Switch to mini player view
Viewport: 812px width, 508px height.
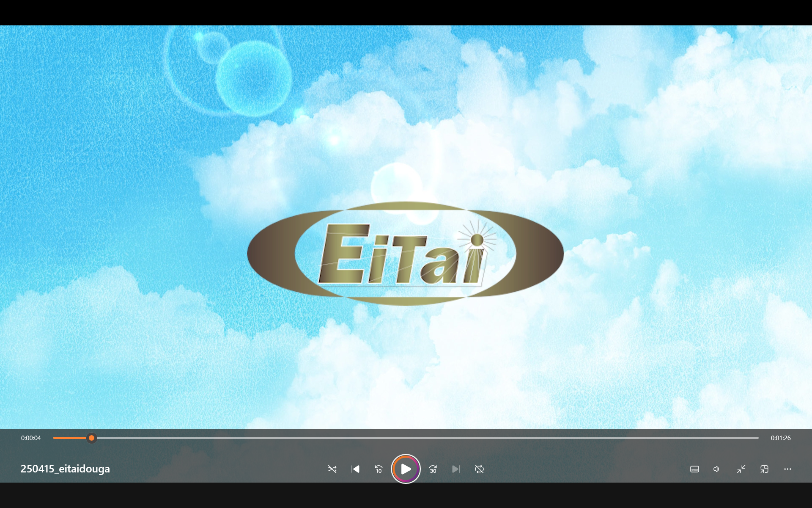pos(764,469)
